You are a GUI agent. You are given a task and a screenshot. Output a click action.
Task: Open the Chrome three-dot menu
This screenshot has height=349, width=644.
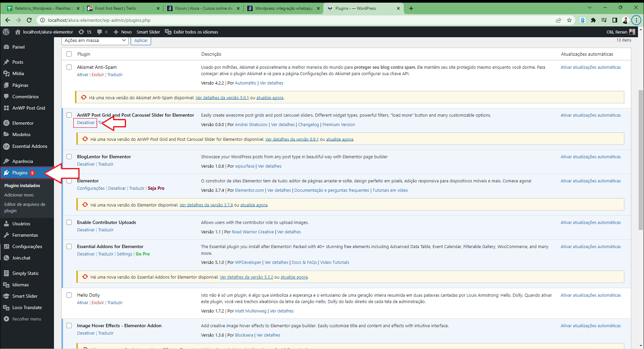point(636,20)
